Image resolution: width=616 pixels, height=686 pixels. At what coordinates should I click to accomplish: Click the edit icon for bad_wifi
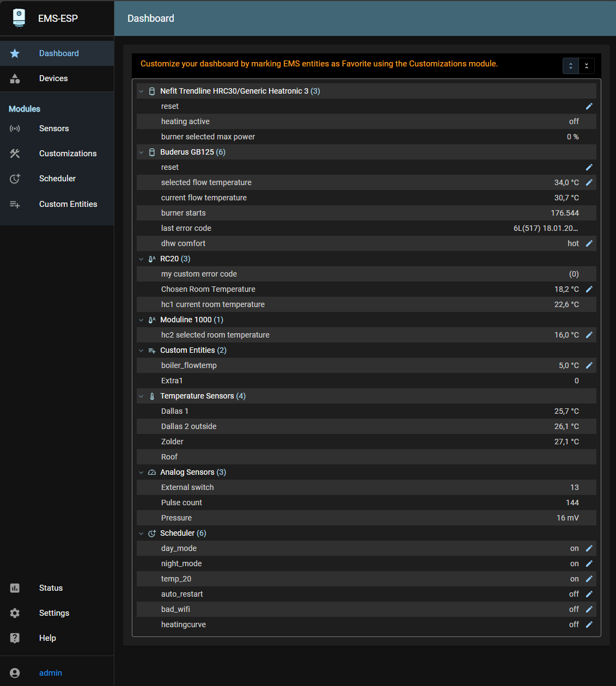(589, 609)
